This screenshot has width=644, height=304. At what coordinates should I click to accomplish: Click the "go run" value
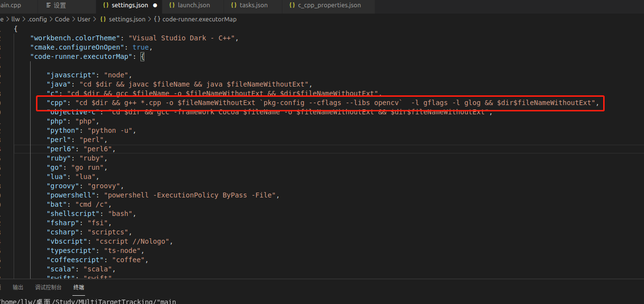coord(87,167)
